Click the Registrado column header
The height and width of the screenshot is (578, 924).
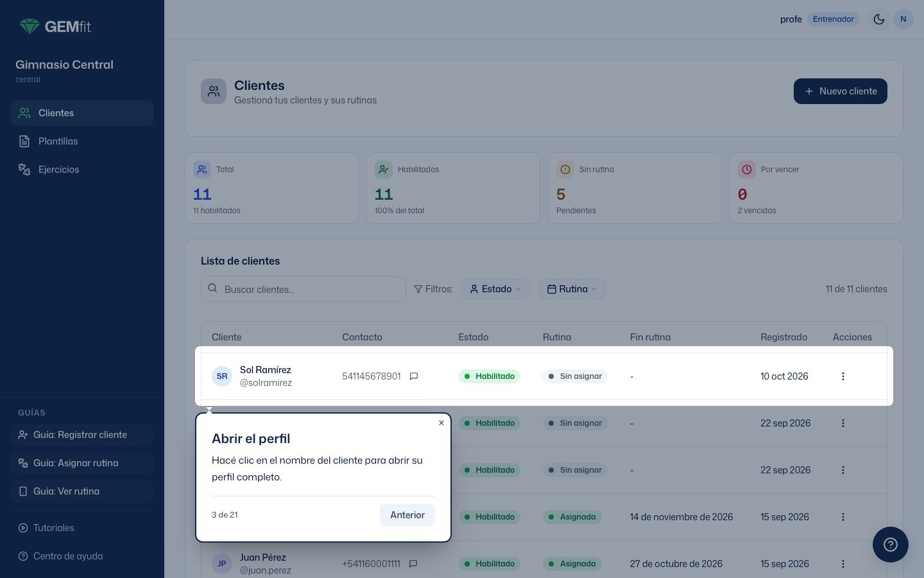click(784, 337)
